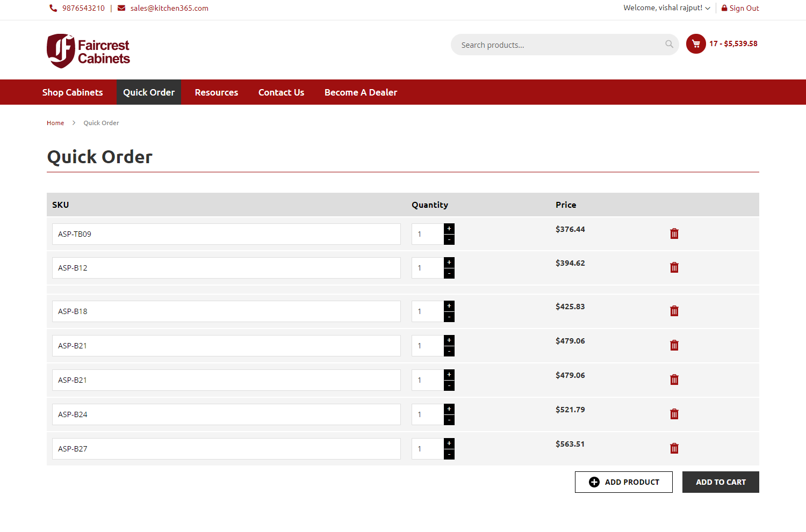The height and width of the screenshot is (532, 806).
Task: Remove the ASP-B24 row with trash icon
Action: click(674, 414)
